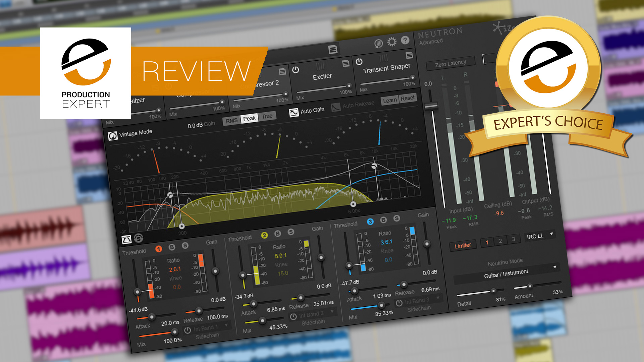Viewport: 644px width, 362px height.
Task: Open Compressor 2 preset menu icon
Action: [282, 72]
